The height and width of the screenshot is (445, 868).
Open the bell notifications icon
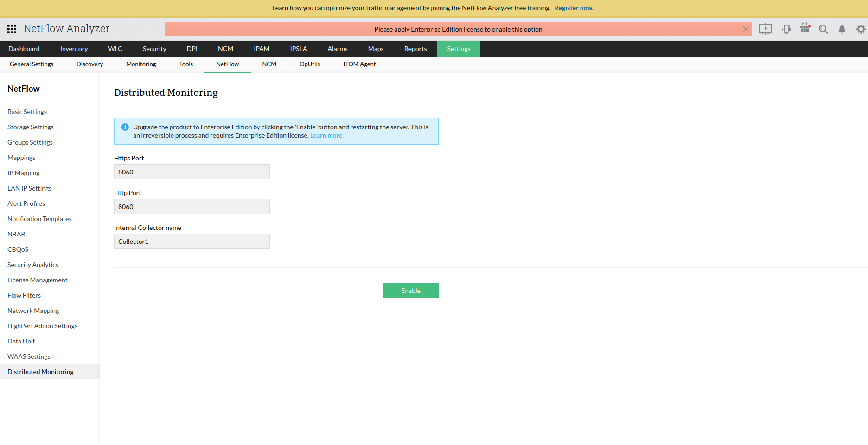coord(842,29)
